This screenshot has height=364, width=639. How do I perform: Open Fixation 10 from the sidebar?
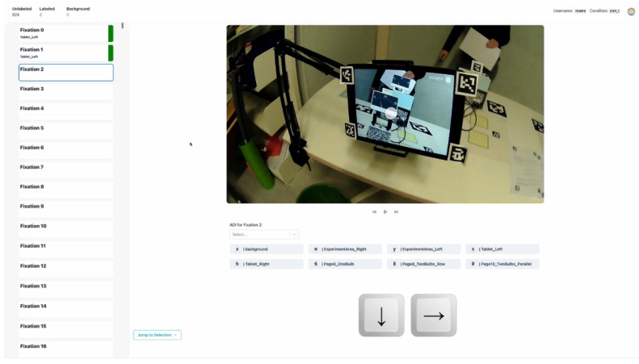click(66, 229)
